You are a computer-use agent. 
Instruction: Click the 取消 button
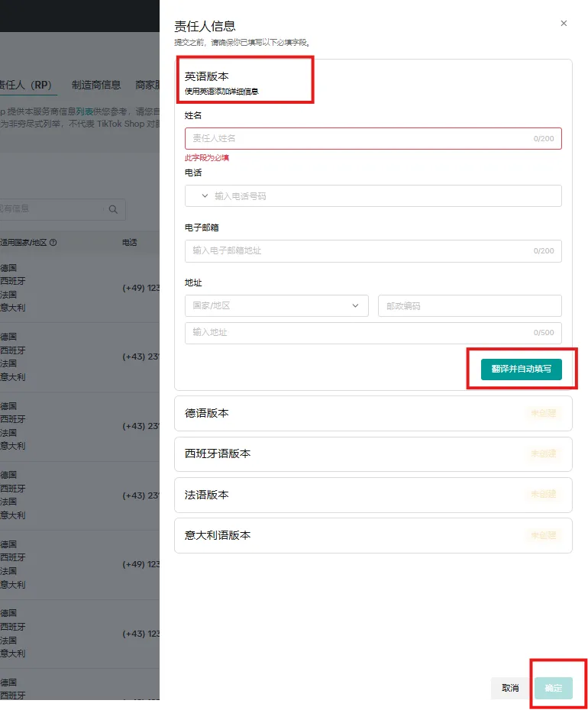[x=510, y=689]
